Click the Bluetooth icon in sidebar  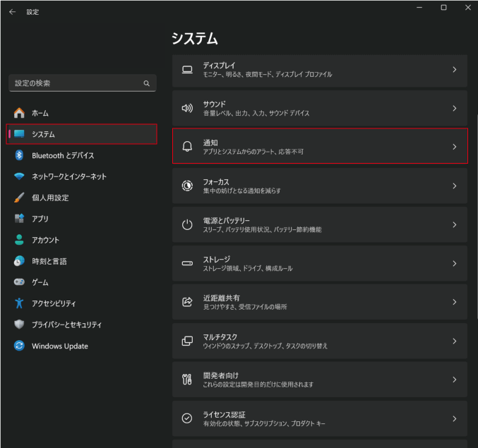(20, 155)
